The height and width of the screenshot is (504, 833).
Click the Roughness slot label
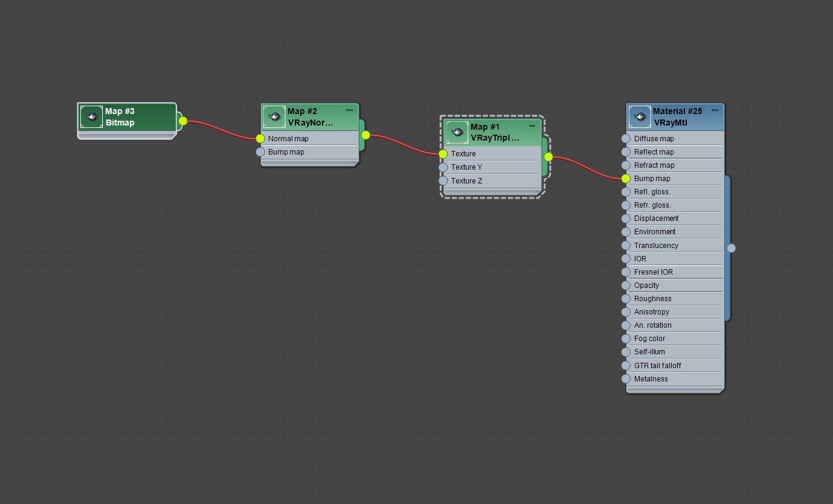coord(653,299)
